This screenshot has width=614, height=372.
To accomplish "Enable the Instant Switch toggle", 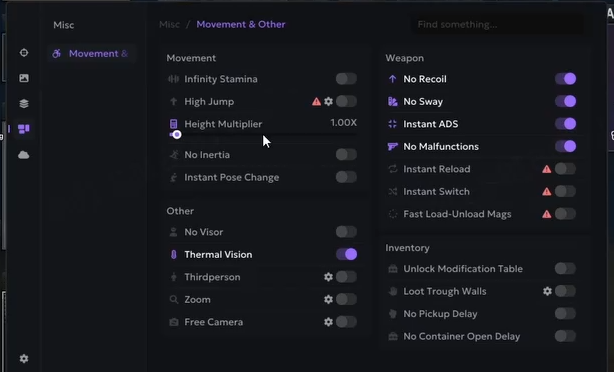I will pos(565,191).
